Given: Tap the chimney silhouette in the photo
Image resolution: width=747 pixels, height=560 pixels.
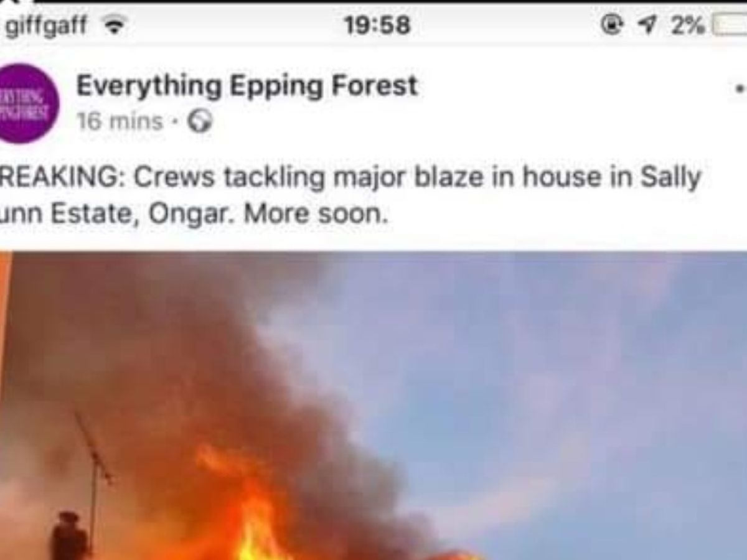Looking at the screenshot, I should (x=69, y=536).
